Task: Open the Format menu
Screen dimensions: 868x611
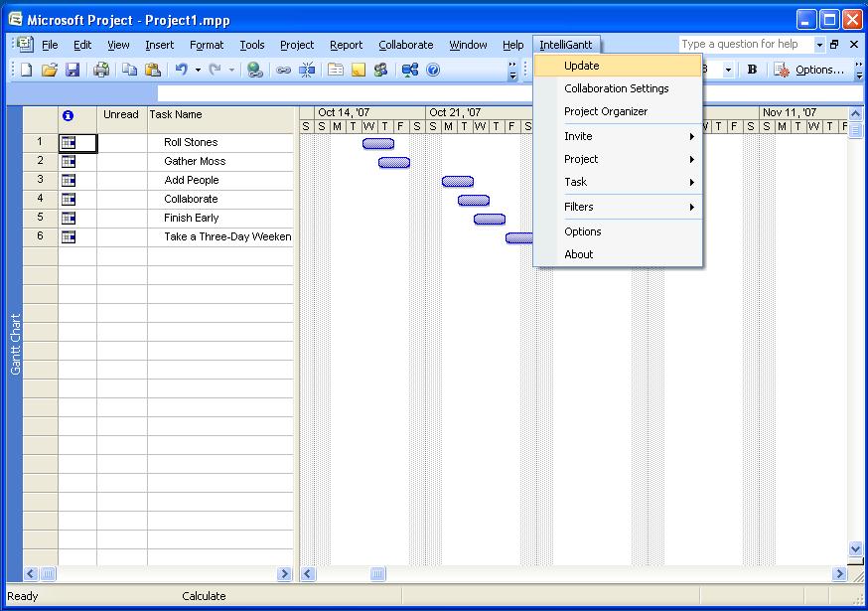Action: coord(207,45)
